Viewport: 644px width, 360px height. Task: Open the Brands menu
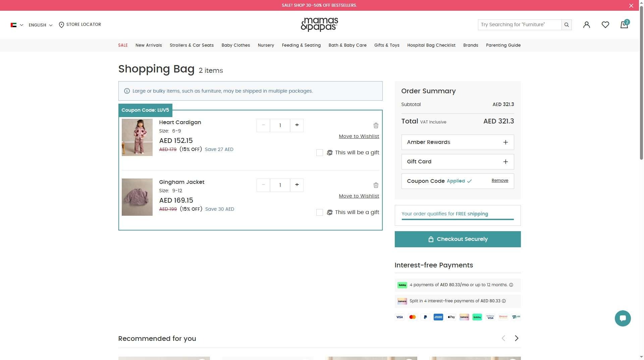pos(471,45)
